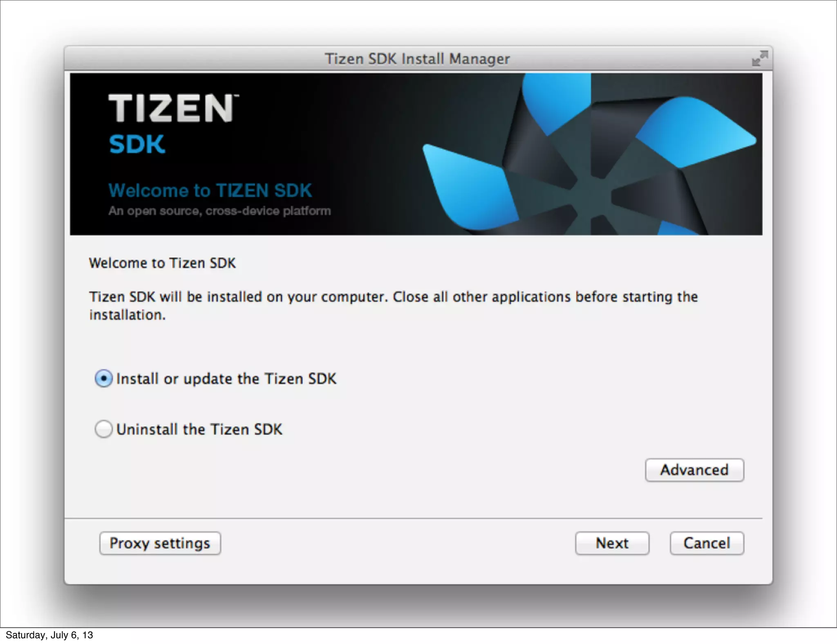This screenshot has width=837, height=644.
Task: Open the Advanced options
Action: (x=694, y=470)
